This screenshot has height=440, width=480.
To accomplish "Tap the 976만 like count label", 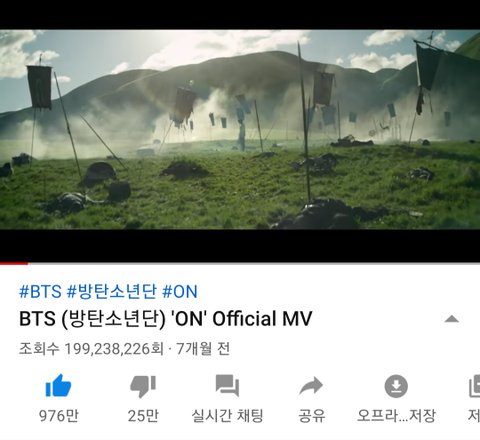I will click(59, 416).
